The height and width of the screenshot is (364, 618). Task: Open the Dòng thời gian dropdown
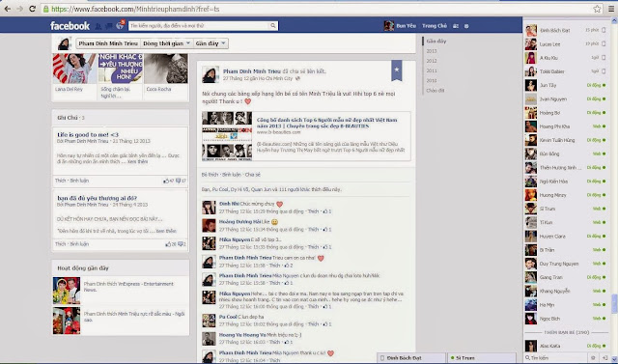pyautogui.click(x=167, y=43)
